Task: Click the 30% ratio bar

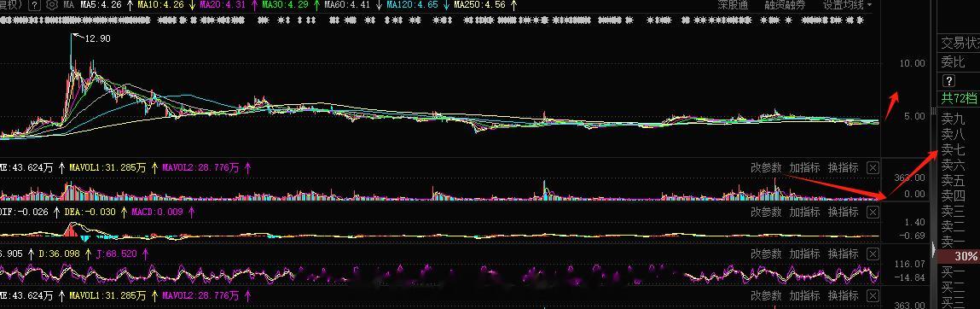Action: (960, 256)
